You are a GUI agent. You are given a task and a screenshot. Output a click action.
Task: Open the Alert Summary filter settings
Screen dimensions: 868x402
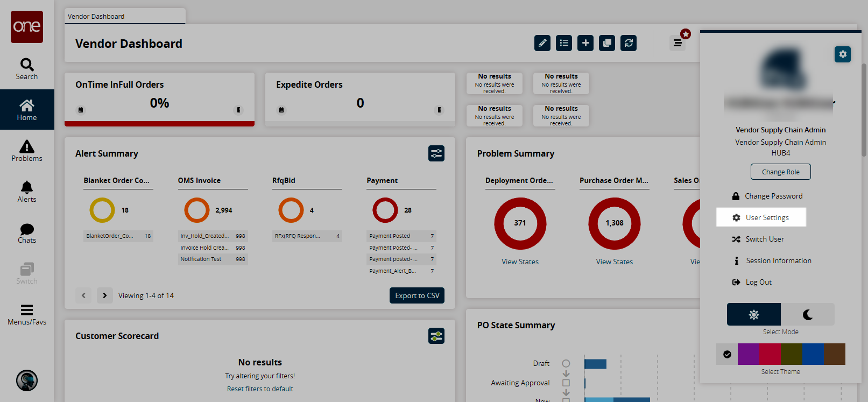tap(436, 153)
